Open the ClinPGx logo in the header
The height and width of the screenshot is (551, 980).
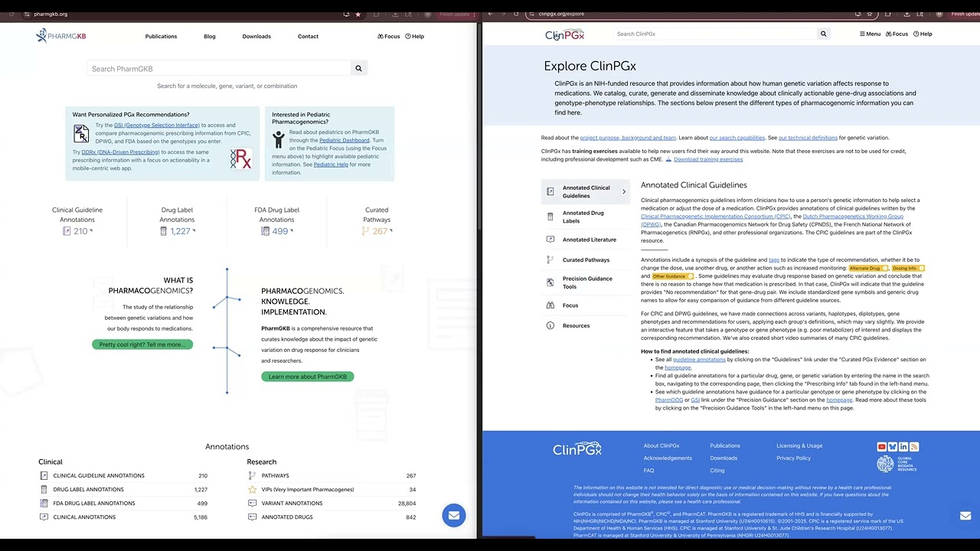tap(564, 34)
